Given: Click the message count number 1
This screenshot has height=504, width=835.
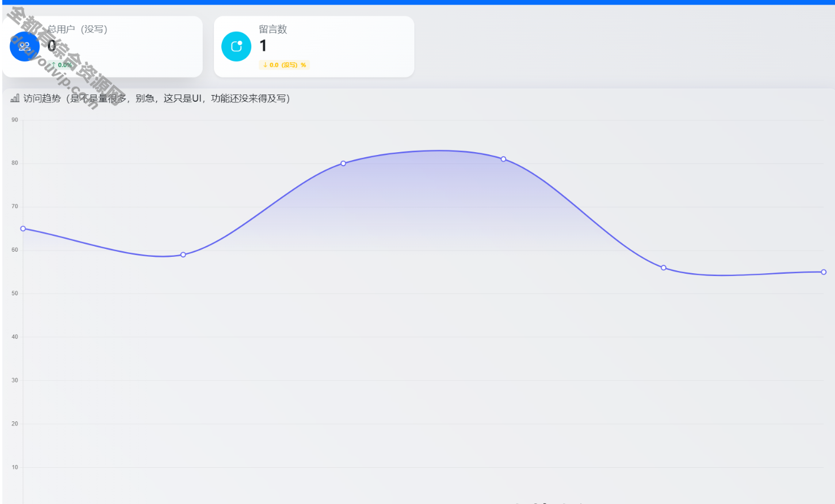Looking at the screenshot, I should 263,46.
